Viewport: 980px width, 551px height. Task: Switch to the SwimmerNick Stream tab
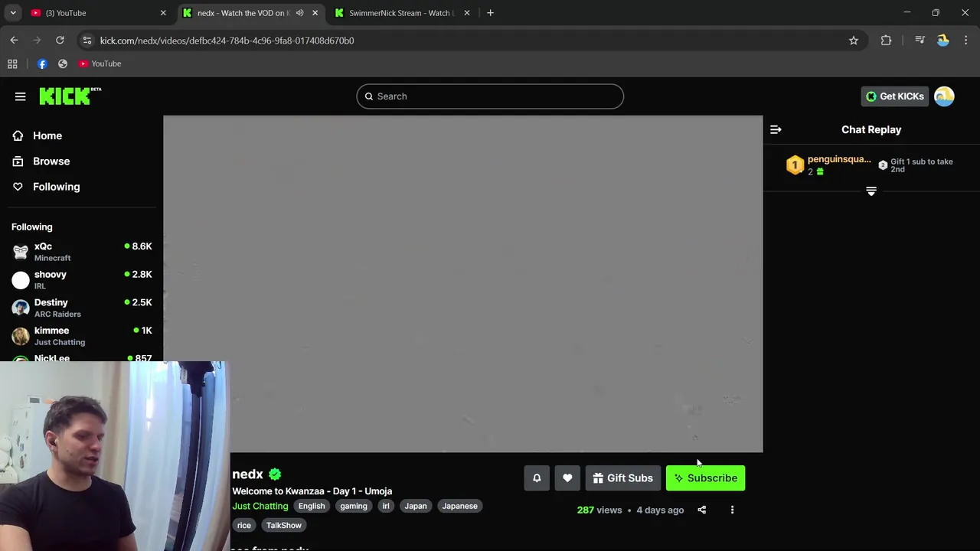point(402,13)
